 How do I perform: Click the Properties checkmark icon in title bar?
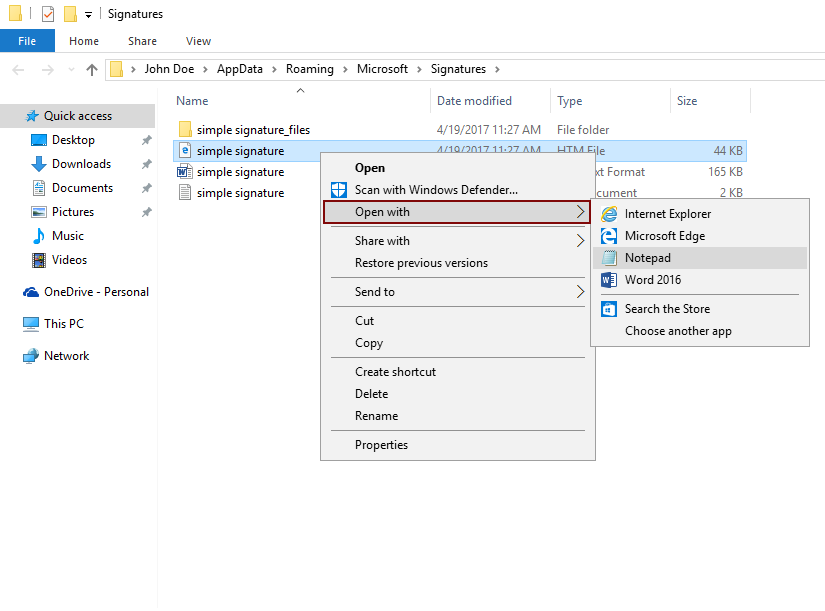[x=48, y=14]
